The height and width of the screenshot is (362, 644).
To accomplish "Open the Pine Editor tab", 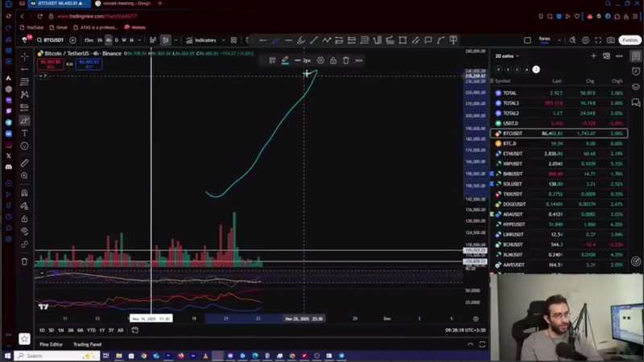I will (x=51, y=344).
